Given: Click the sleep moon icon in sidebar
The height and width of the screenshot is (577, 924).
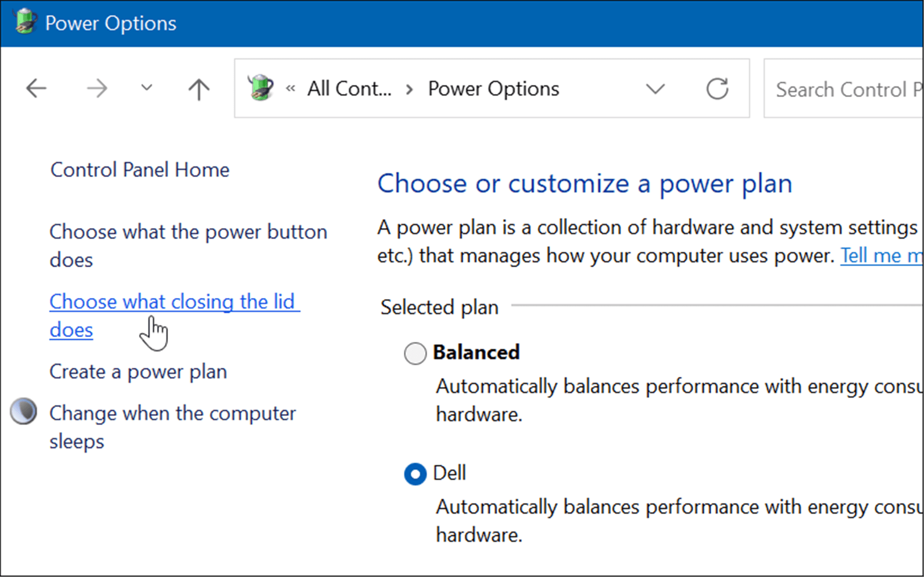Looking at the screenshot, I should point(24,412).
